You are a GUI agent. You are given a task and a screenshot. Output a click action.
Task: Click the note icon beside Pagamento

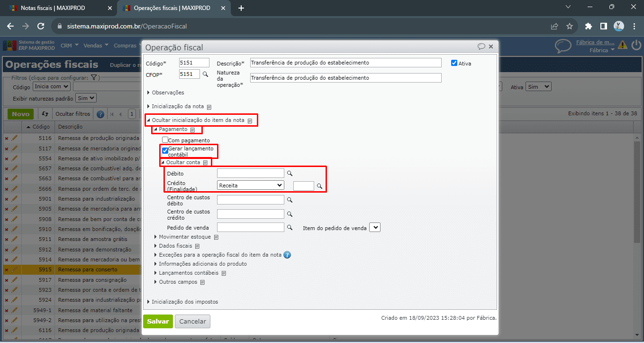(192, 130)
